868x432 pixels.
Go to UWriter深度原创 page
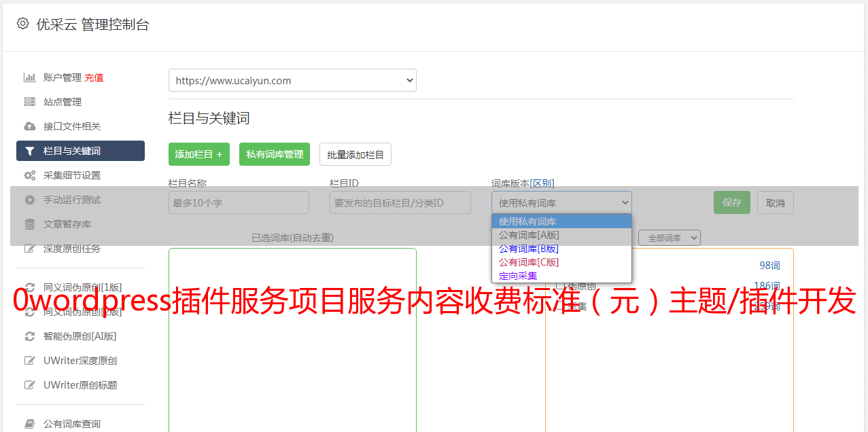(x=80, y=361)
